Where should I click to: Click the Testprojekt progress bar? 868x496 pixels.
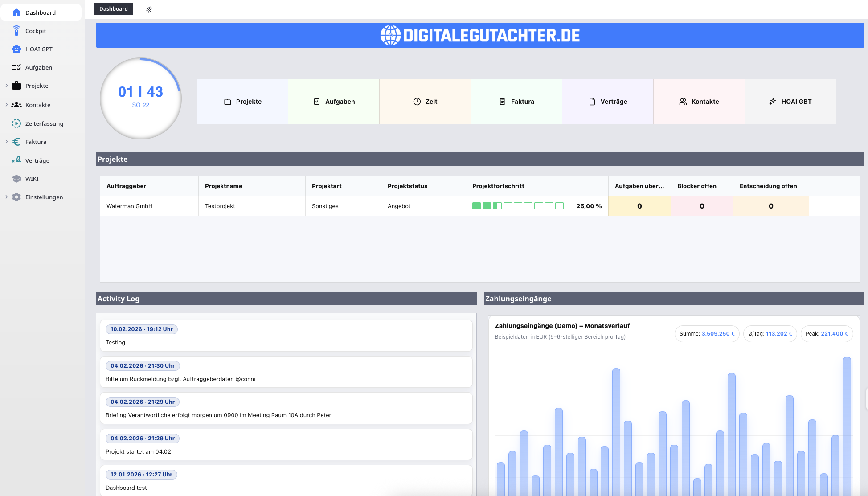pos(518,206)
